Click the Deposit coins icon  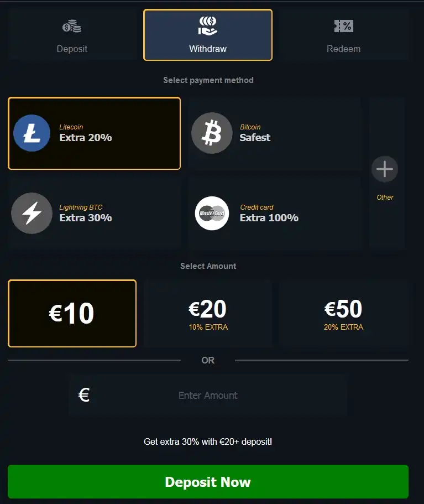[72, 26]
